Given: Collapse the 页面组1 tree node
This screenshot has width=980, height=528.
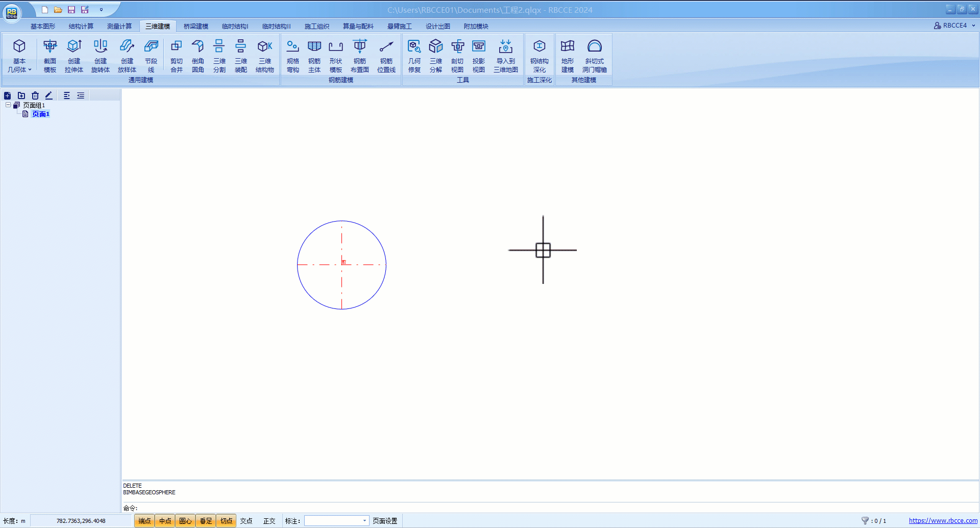Looking at the screenshot, I should (8, 105).
